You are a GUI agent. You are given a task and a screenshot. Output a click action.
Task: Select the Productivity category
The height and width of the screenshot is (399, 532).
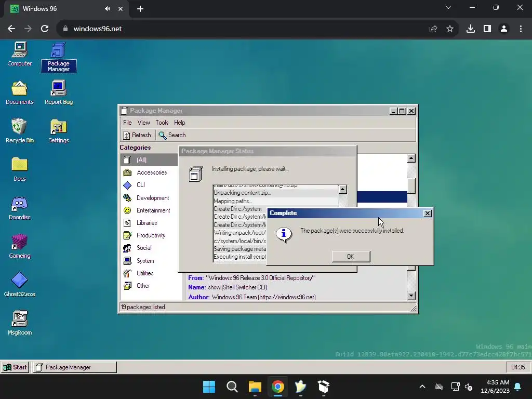[x=149, y=235]
